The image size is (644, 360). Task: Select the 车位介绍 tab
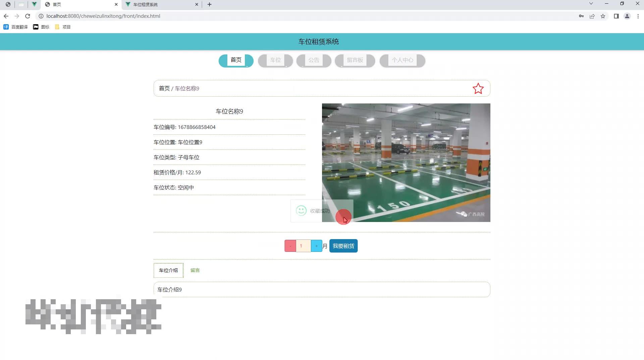coord(168,270)
